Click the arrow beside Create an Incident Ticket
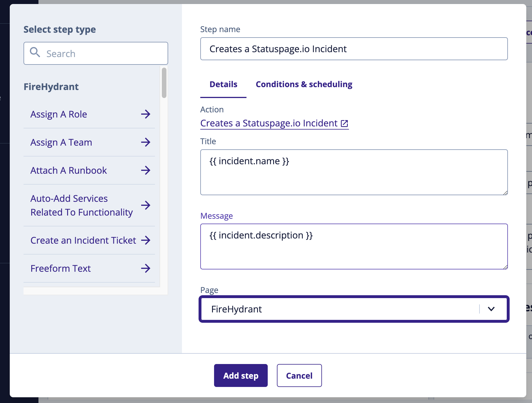 point(146,240)
